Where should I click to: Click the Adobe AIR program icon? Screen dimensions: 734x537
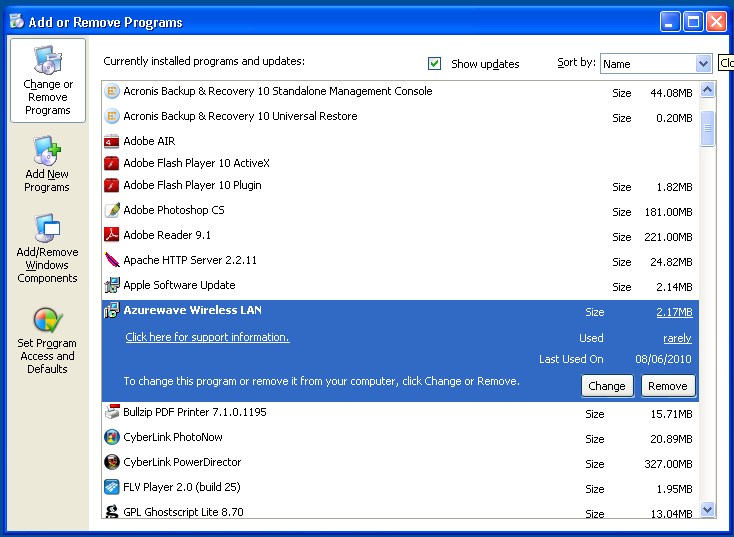point(111,141)
